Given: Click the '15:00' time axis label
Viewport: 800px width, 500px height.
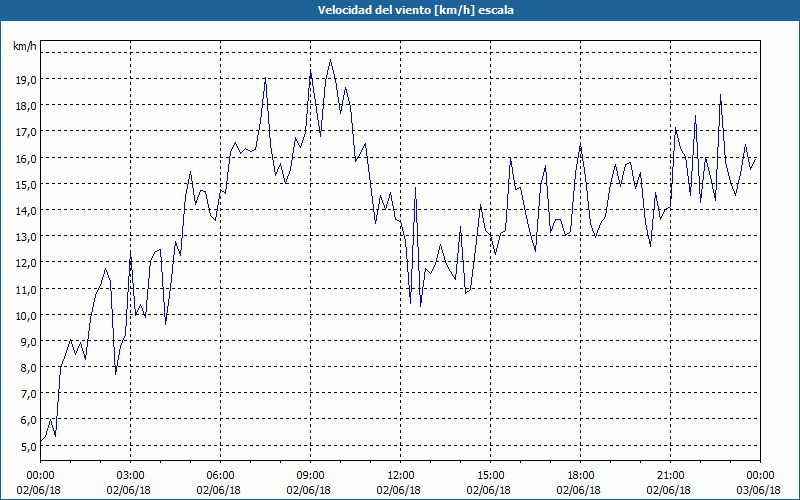Looking at the screenshot, I should click(490, 476).
